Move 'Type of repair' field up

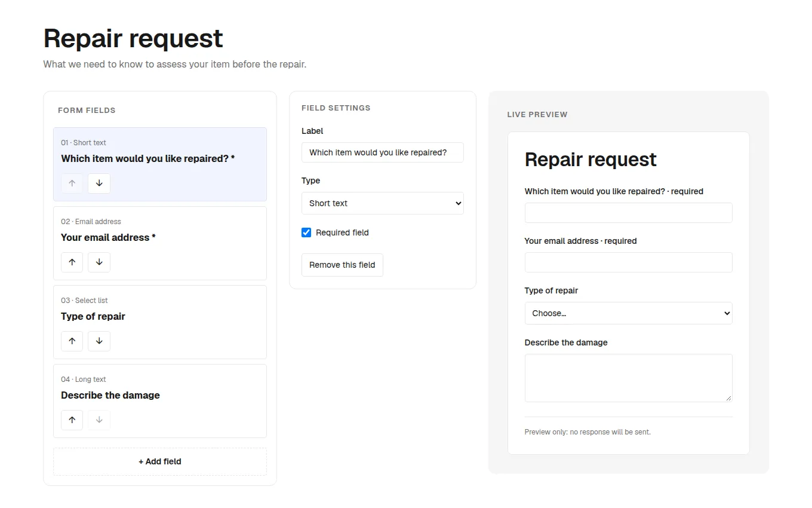[72, 341]
